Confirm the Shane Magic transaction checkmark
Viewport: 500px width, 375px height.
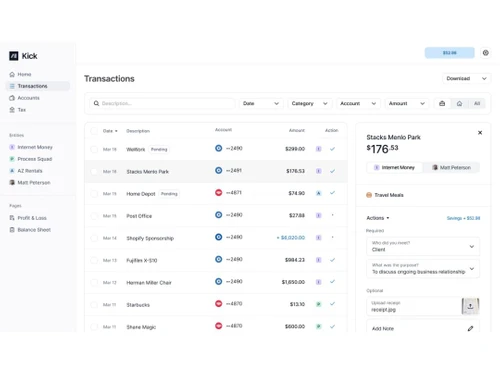pyautogui.click(x=332, y=326)
